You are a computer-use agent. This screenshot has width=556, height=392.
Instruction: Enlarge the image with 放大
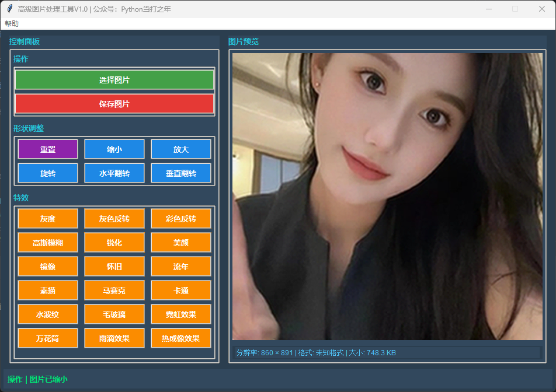point(181,149)
